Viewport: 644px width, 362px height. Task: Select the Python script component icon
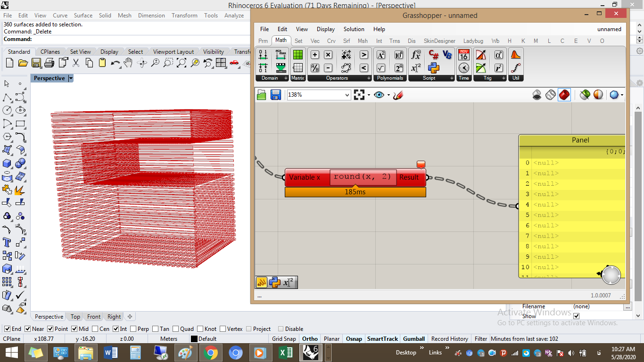pyautogui.click(x=434, y=68)
